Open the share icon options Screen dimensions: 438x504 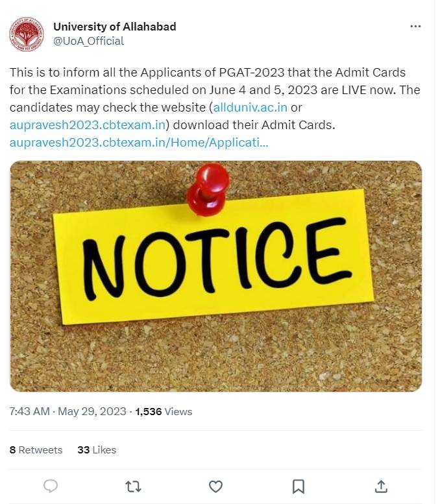382,486
